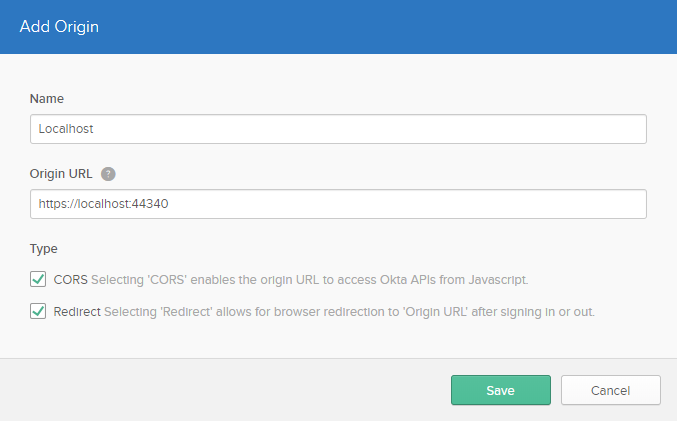
Task: Click the "Origin URL" field label
Action: pyautogui.click(x=61, y=173)
